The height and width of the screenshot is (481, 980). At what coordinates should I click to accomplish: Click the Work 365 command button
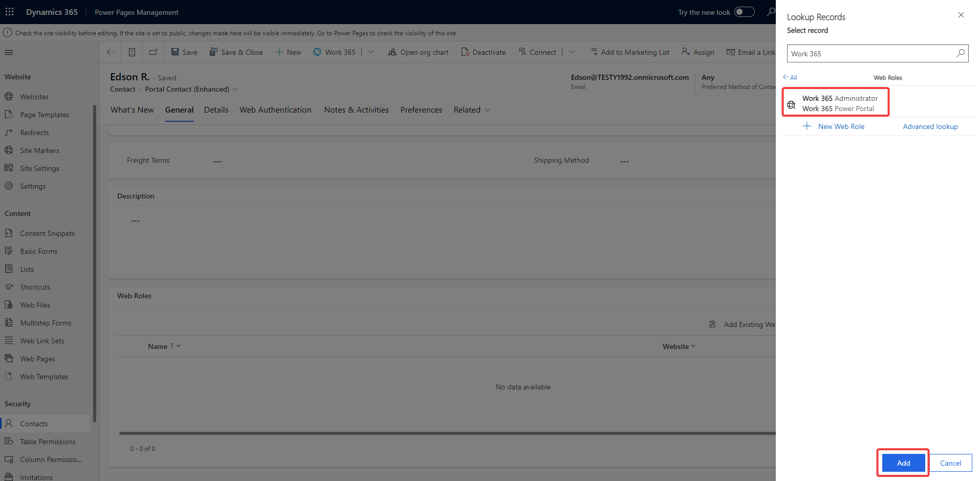pos(334,52)
